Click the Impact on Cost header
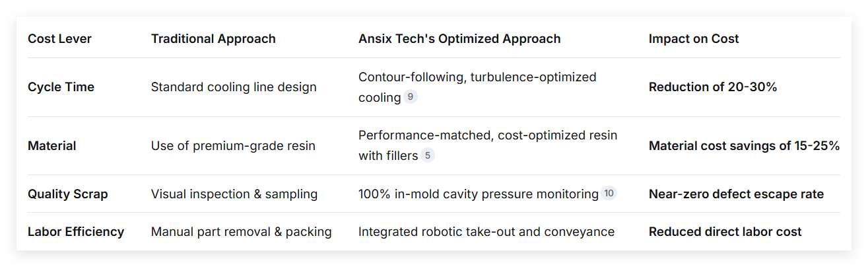Image resolution: width=868 pixels, height=267 pixels. (x=694, y=38)
